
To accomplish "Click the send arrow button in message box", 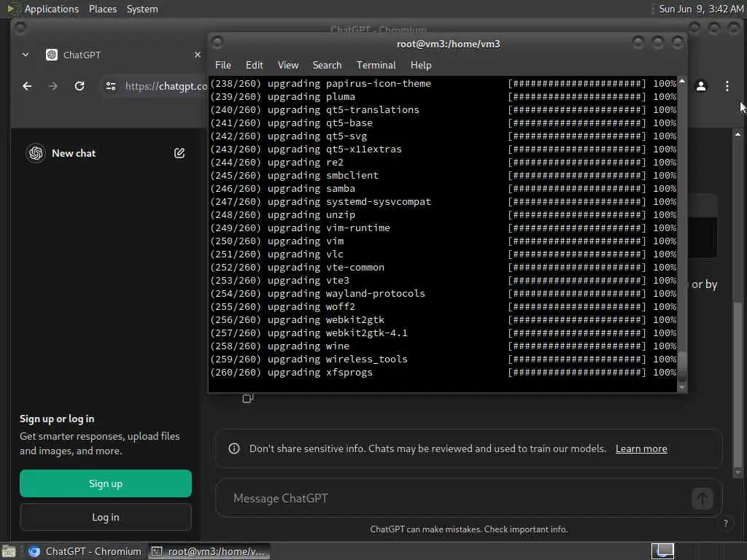I will tap(702, 499).
